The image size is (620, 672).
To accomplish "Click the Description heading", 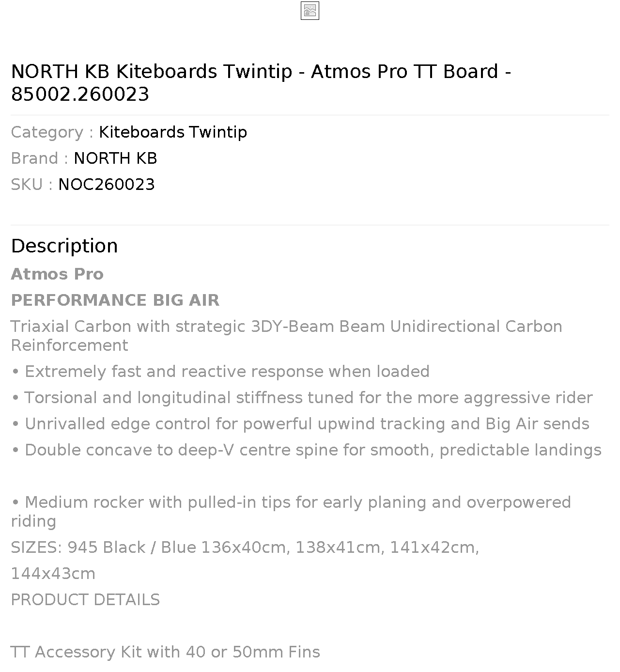I will coord(64,246).
